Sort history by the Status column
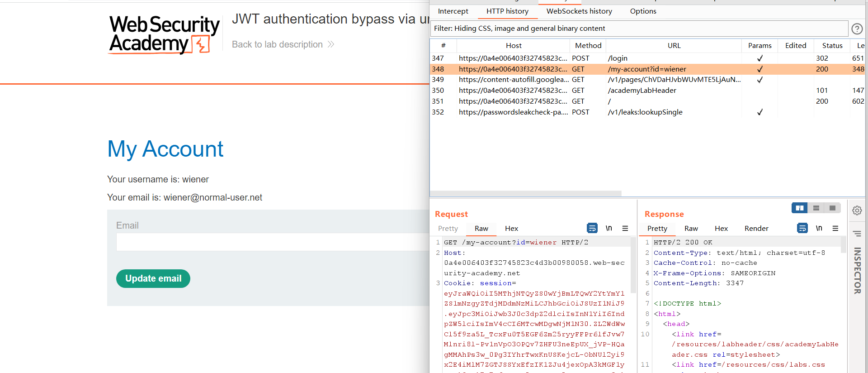The height and width of the screenshot is (373, 868). (x=832, y=45)
